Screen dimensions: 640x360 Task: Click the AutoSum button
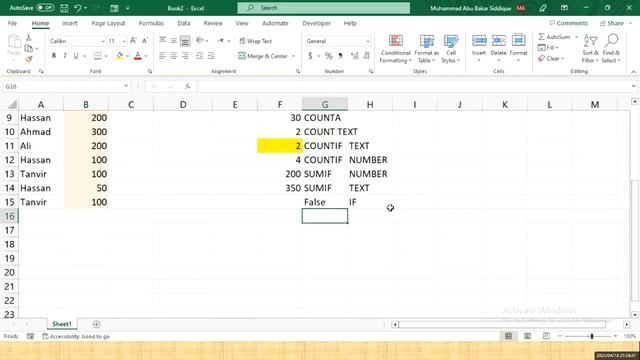coord(554,37)
